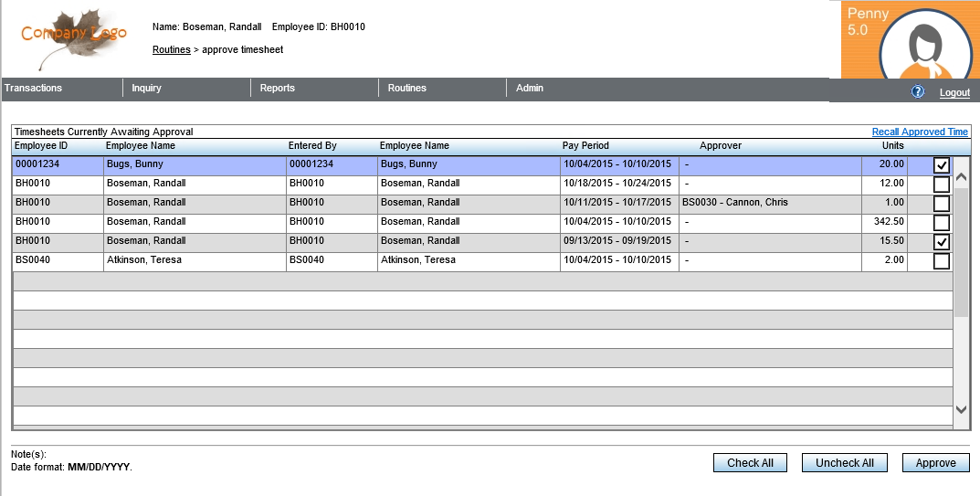Screen dimensions: 980x496
Task: Expand the Reports menu
Action: [278, 89]
